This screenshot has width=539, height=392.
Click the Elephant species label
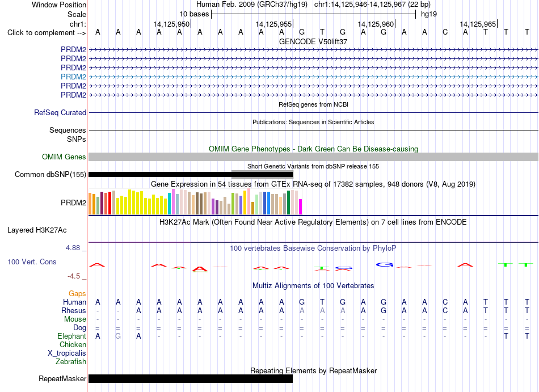click(x=71, y=336)
